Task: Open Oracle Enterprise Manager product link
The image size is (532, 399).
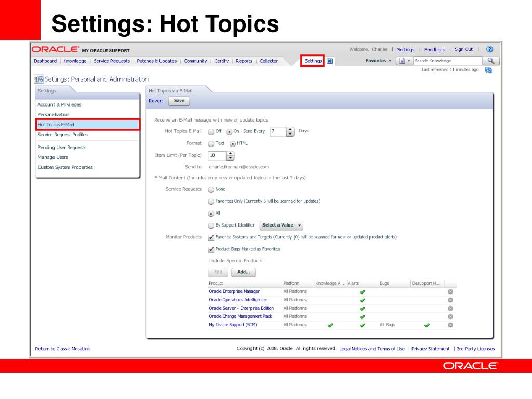Action: tap(234, 292)
